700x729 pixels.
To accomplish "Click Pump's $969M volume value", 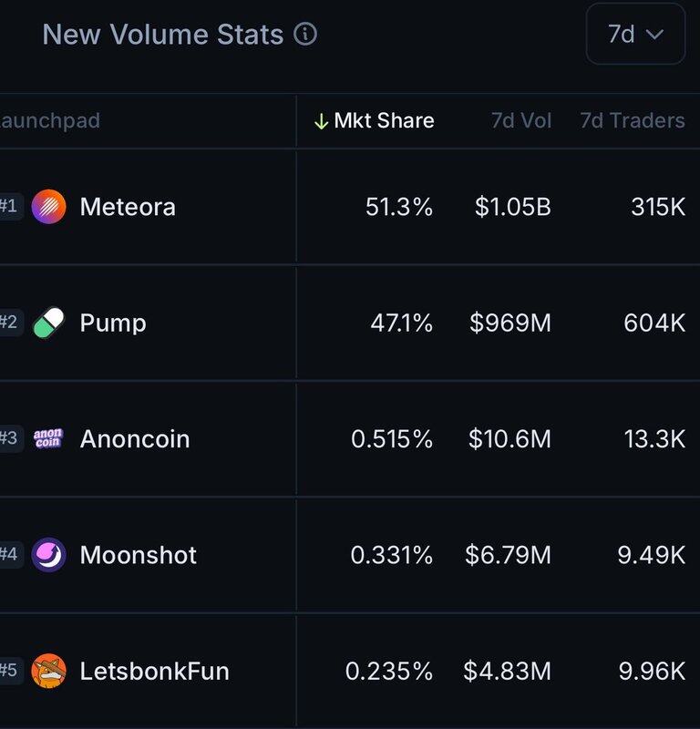I will (x=510, y=323).
